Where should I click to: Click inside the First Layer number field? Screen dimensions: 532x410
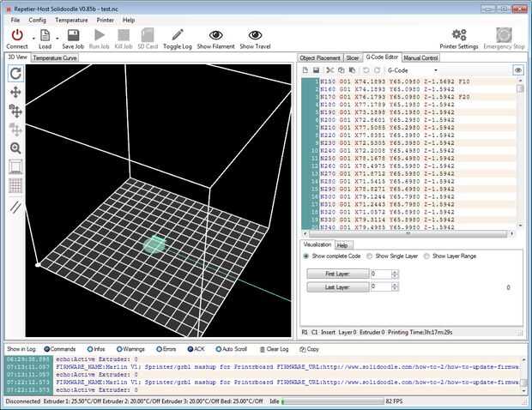pyautogui.click(x=380, y=274)
